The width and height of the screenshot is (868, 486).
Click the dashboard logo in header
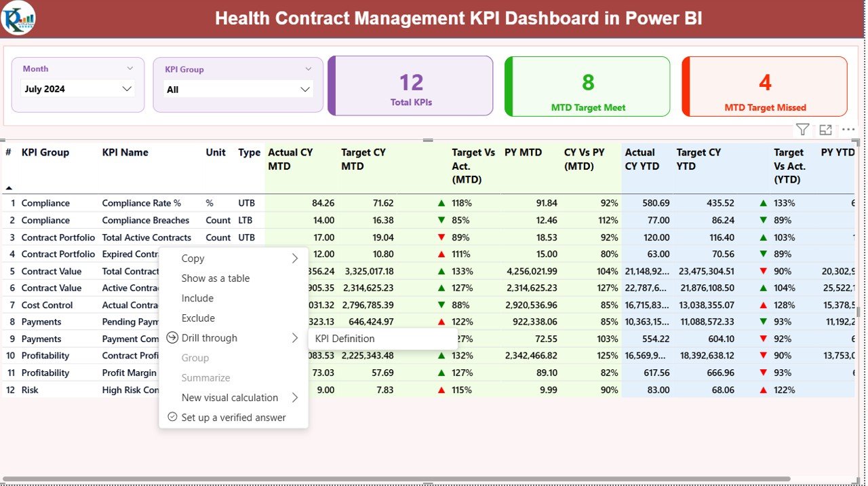(x=18, y=18)
